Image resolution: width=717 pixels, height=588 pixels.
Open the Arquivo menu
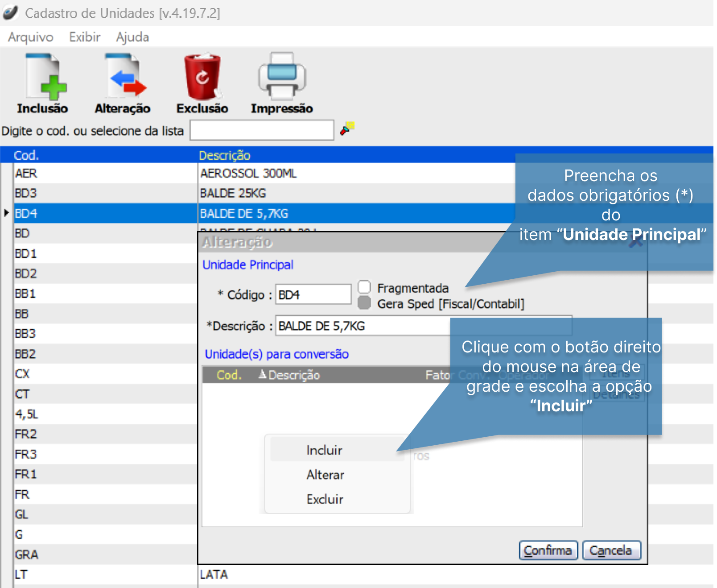tap(30, 37)
